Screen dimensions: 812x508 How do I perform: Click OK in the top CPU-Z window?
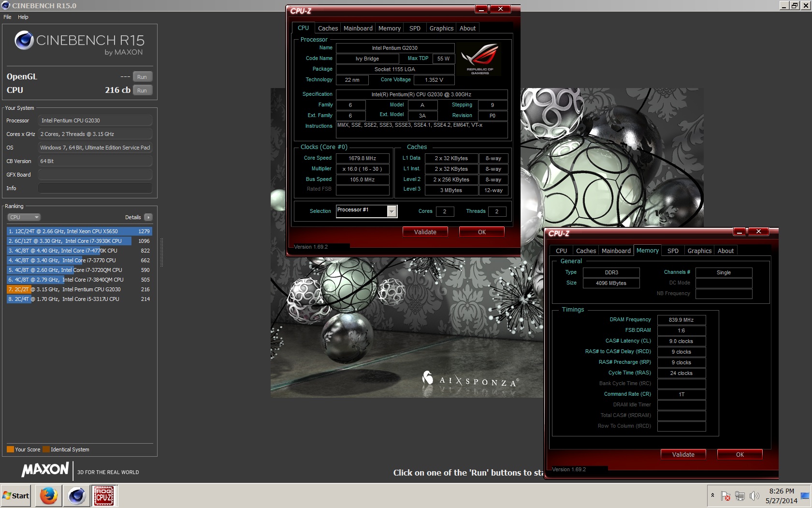[482, 232]
